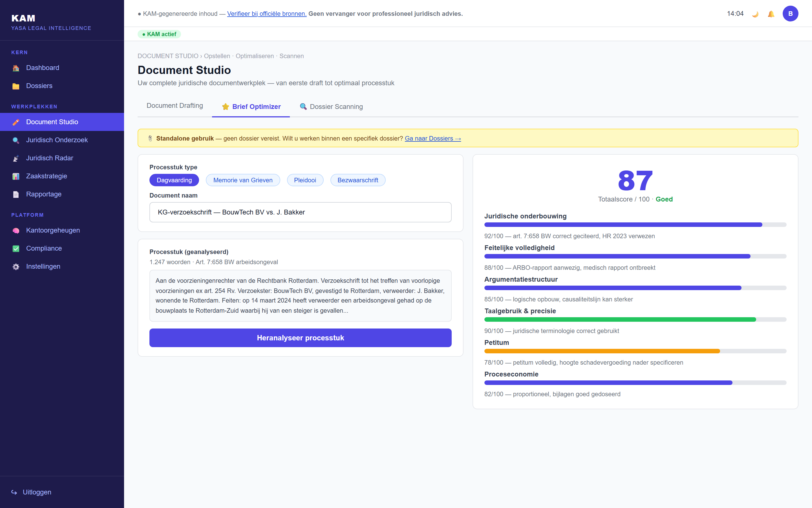Click Juridische onderbouwing progress bar
The width and height of the screenshot is (812, 508).
[x=635, y=225]
